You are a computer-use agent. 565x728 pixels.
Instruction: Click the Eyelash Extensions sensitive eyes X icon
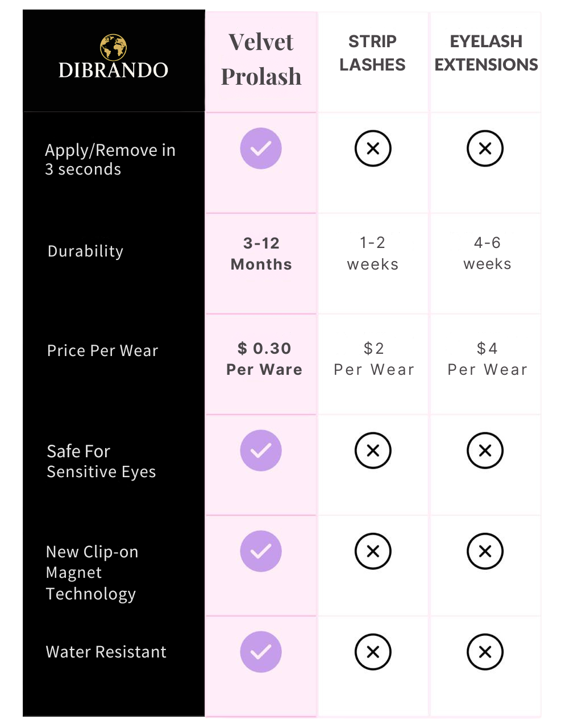click(485, 450)
